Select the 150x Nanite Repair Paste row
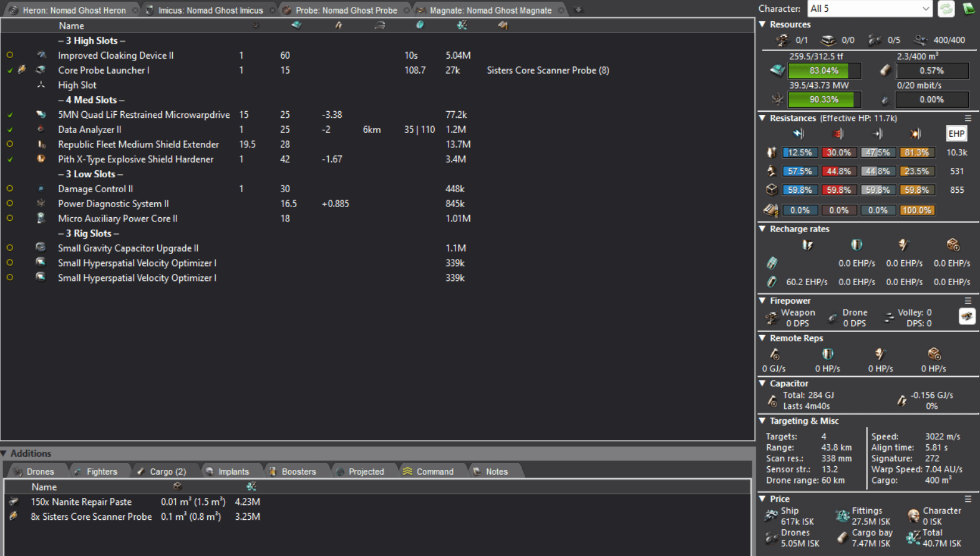This screenshot has width=980, height=556. (81, 502)
